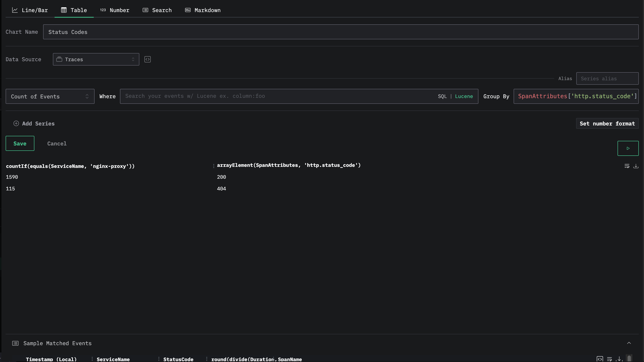Click the Save button
Screen dimensions: 644x362
click(x=20, y=144)
